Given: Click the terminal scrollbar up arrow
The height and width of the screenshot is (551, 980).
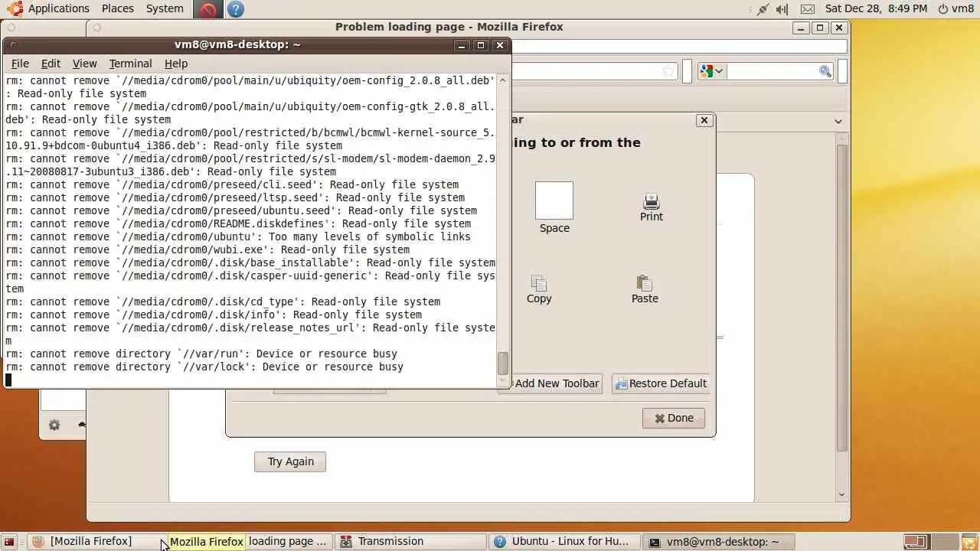Looking at the screenshot, I should [x=503, y=80].
